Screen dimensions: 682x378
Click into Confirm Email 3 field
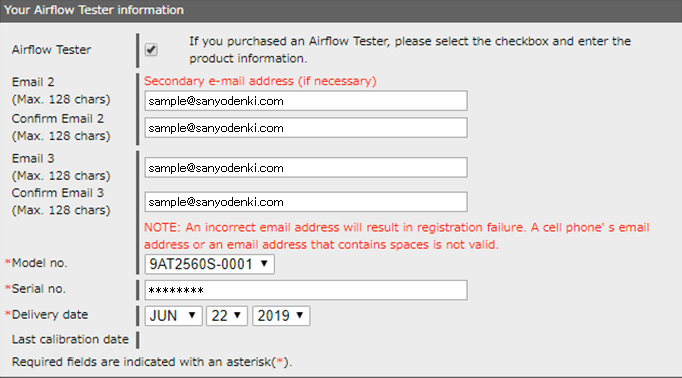click(306, 202)
